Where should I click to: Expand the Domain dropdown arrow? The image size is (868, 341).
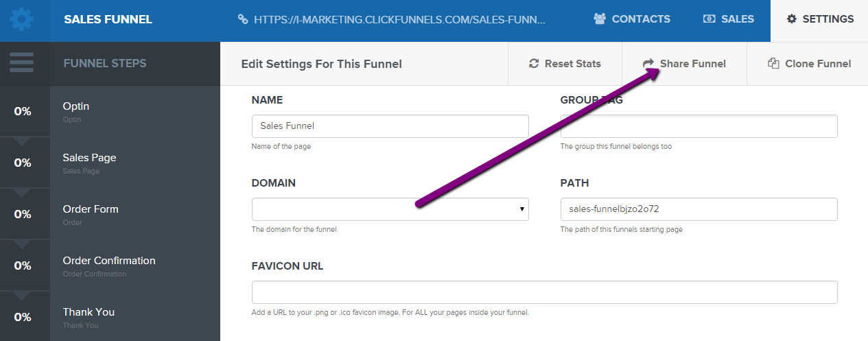[522, 209]
